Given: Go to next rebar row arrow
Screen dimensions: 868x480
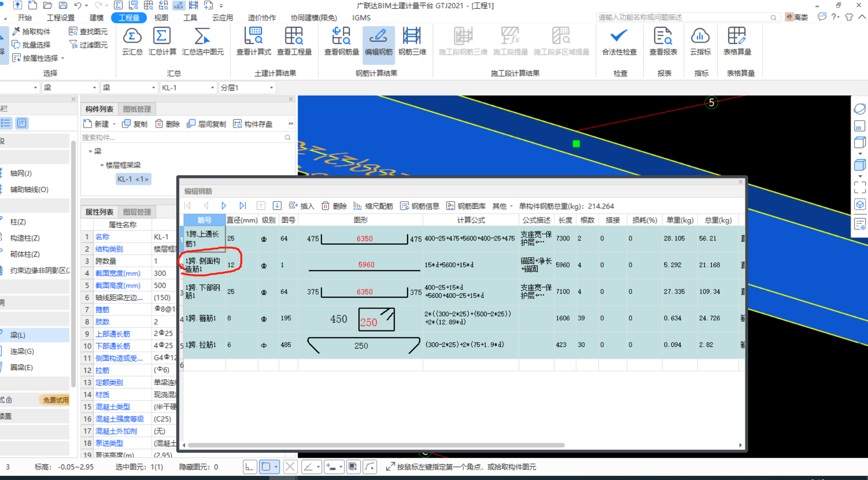Looking at the screenshot, I should 223,206.
